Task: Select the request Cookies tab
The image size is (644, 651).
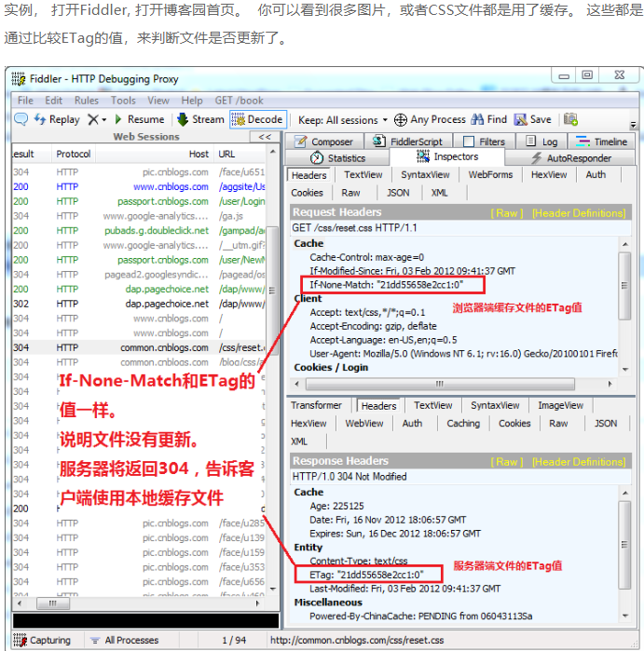Action: click(307, 193)
